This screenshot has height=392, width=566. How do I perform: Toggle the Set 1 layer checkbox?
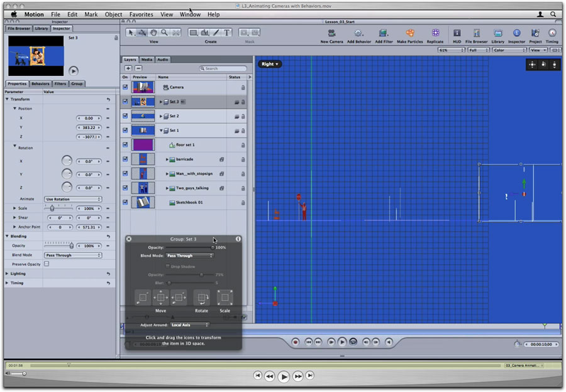tap(125, 131)
